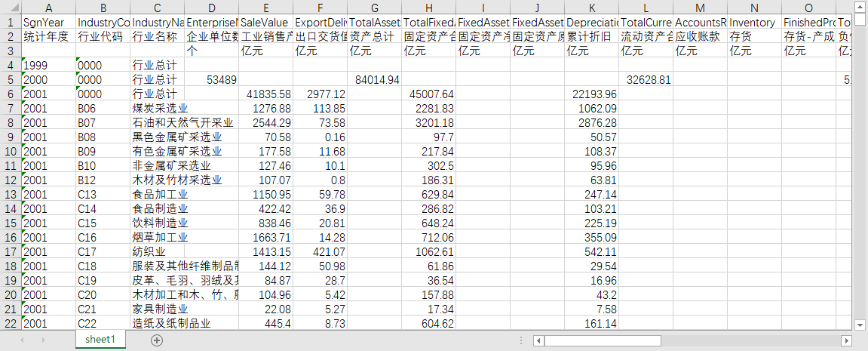
Task: Click cell with value 84014.94
Action: coord(374,80)
